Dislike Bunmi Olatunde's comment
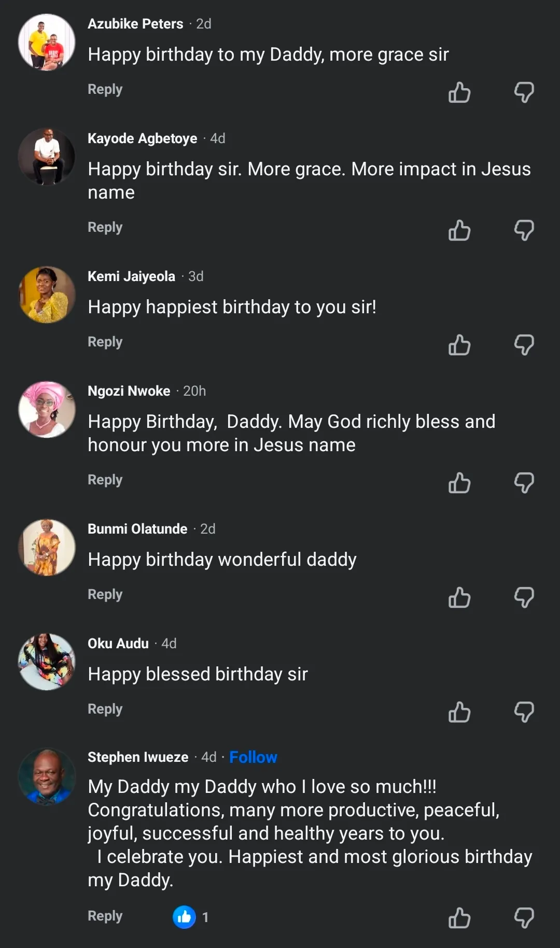 tap(524, 597)
